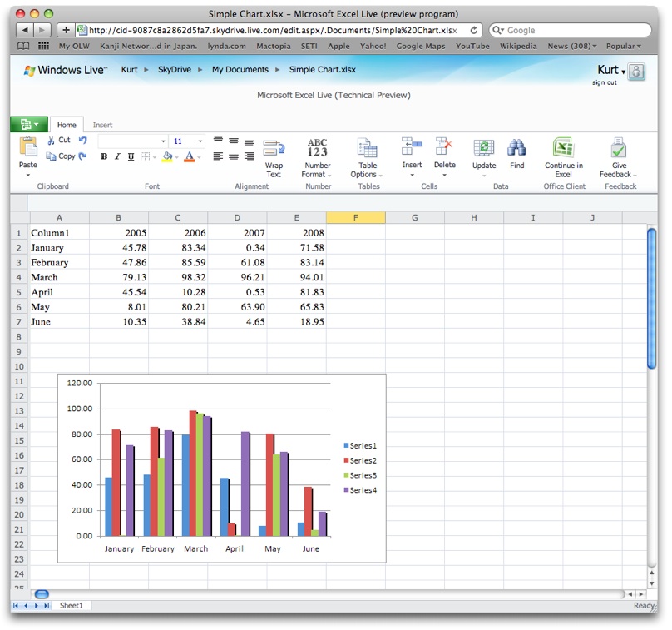Switch to the Insert ribbon tab
The height and width of the screenshot is (630, 672).
tap(102, 125)
